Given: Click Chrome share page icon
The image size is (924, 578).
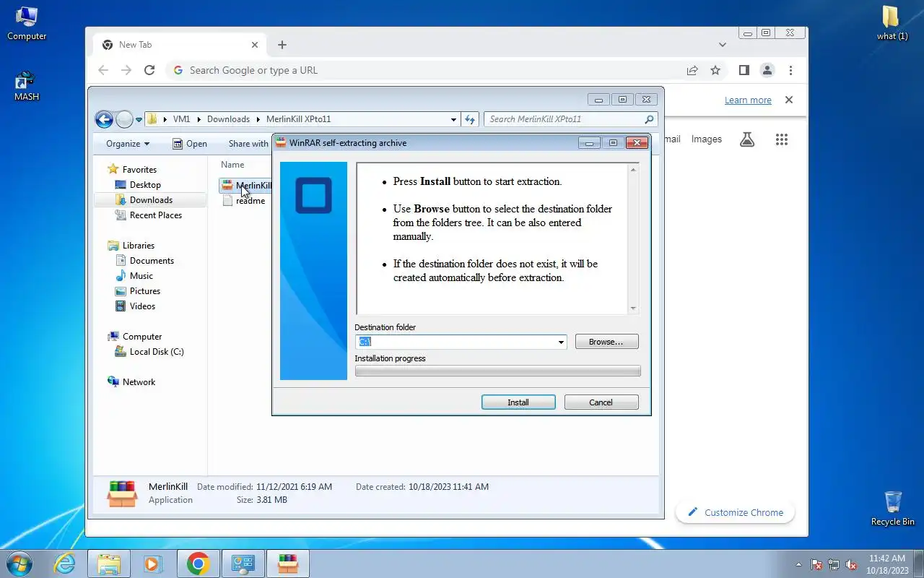Looking at the screenshot, I should click(x=692, y=70).
